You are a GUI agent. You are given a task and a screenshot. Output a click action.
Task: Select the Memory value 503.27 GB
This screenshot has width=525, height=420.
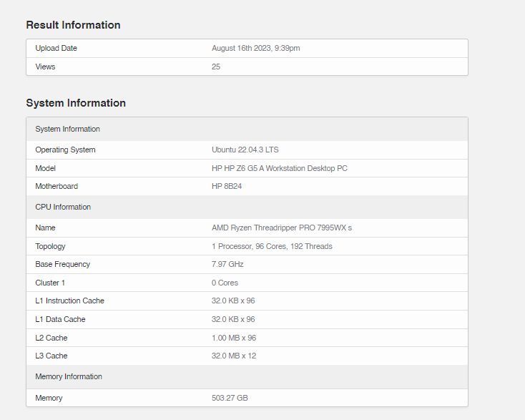click(x=230, y=398)
